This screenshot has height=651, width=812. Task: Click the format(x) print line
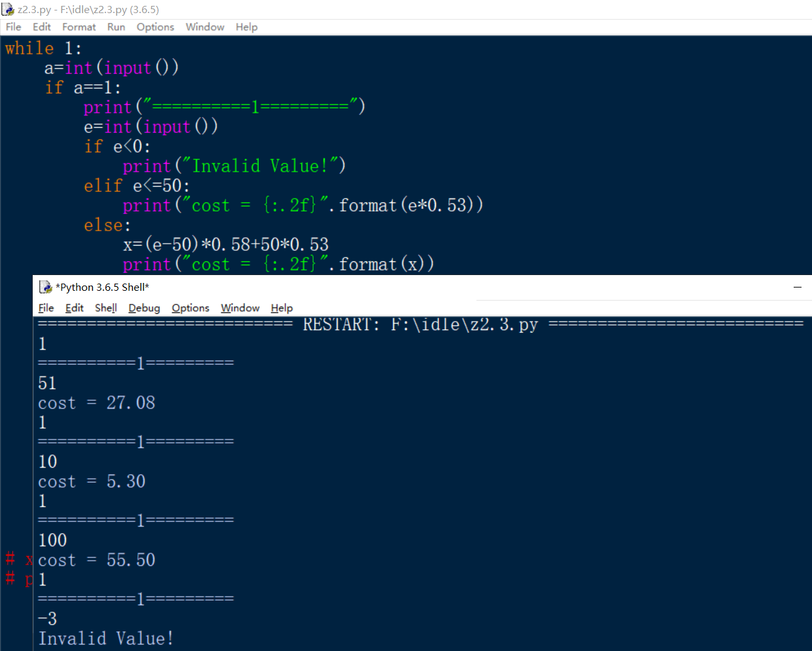click(x=278, y=265)
